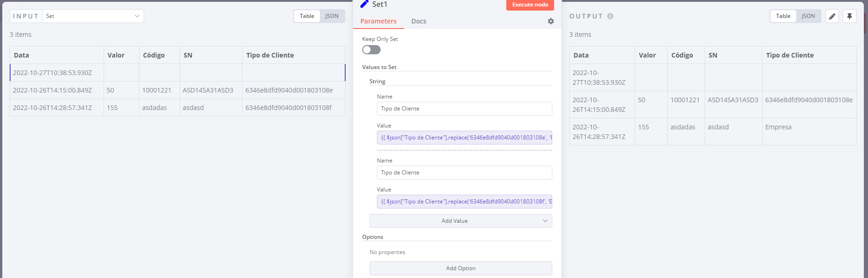Open node settings gear icon
The image size is (868, 278).
pos(551,21)
